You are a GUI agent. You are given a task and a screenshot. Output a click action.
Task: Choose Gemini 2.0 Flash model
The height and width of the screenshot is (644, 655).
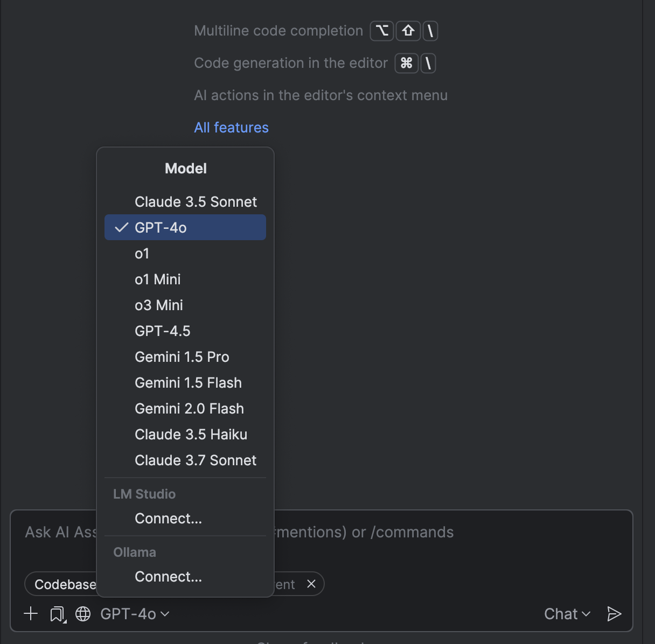pos(185,408)
